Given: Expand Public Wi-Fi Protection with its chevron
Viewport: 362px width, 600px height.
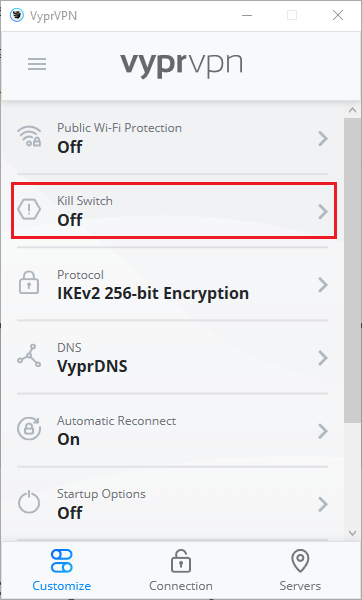Looking at the screenshot, I should 323,139.
